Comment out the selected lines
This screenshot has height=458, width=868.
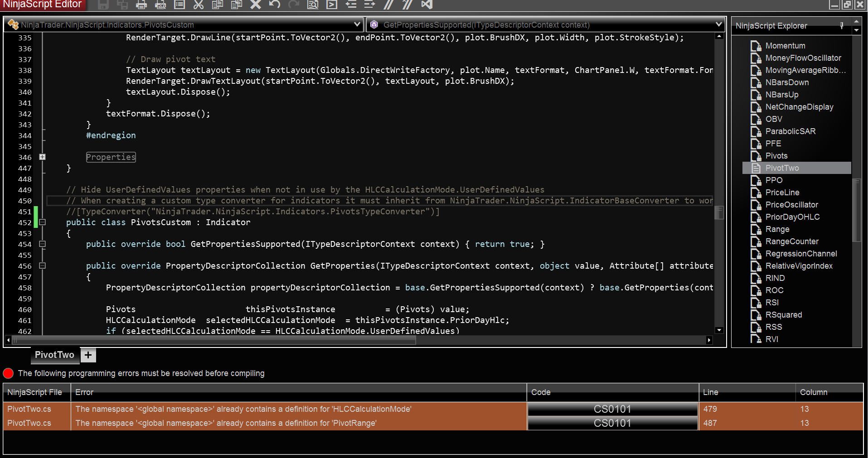point(388,5)
